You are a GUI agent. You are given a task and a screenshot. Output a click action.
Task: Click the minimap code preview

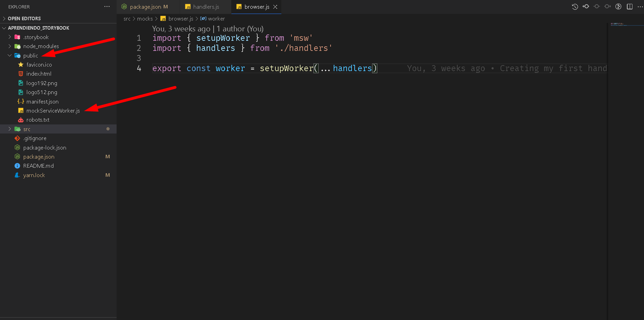pos(625,24)
